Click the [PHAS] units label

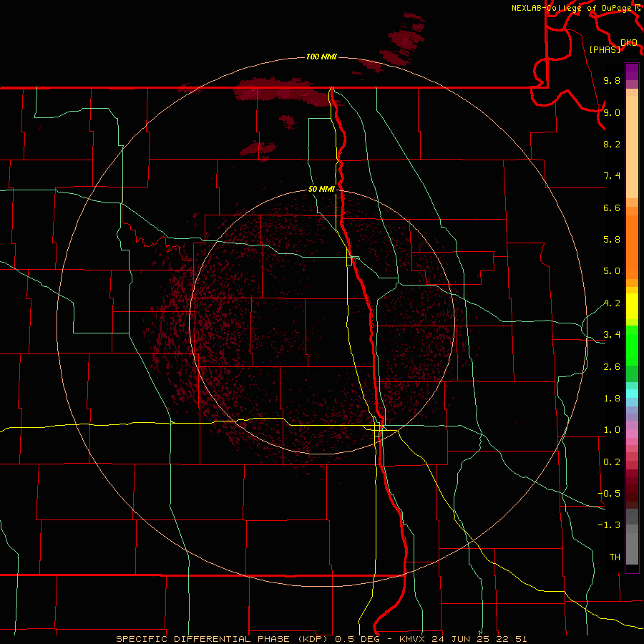point(605,50)
